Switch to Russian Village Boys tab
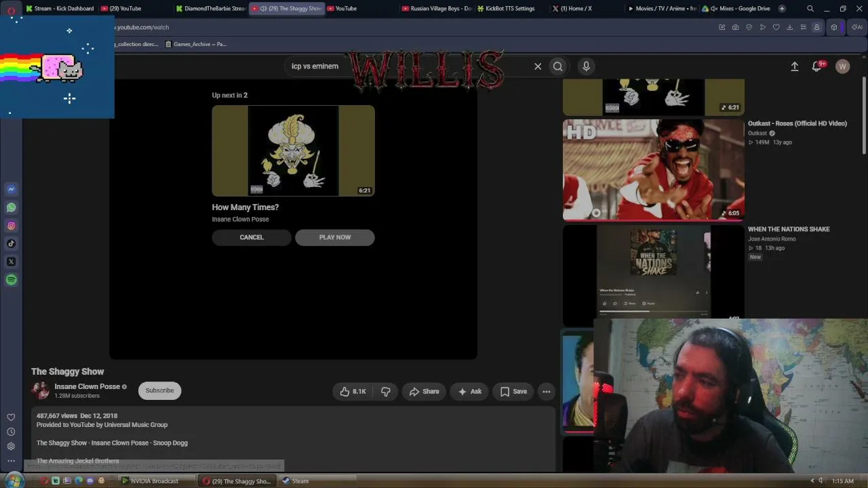Viewport: 868px width, 488px height. [x=436, y=9]
